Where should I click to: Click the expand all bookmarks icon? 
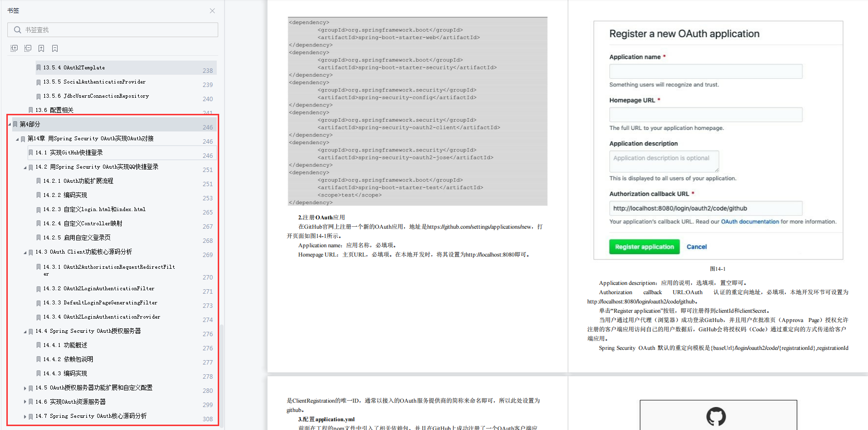click(14, 48)
